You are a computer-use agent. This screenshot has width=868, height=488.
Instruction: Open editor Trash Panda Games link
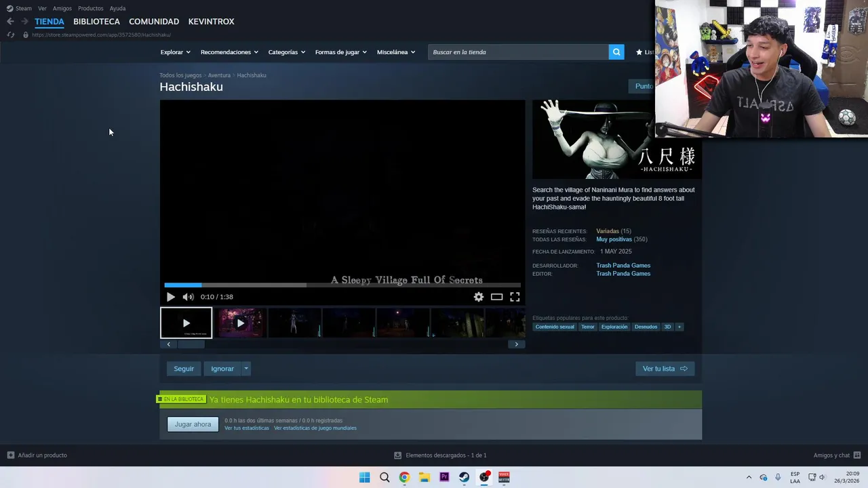click(x=623, y=274)
